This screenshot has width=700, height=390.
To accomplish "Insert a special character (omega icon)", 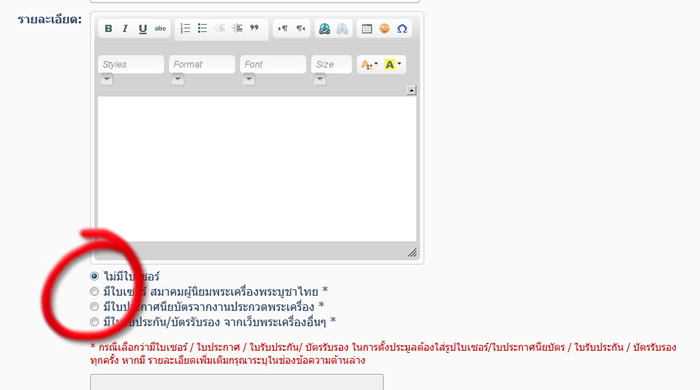I will (402, 29).
